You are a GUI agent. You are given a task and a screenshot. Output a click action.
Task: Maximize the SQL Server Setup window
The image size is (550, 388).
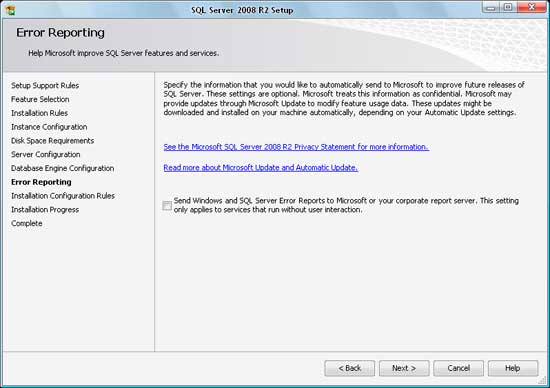[x=508, y=7]
